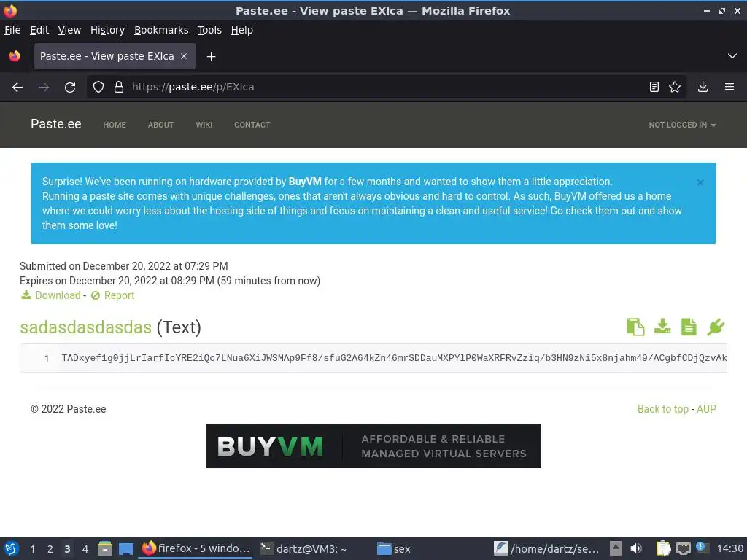Select the Paste.ee View paste tab
Screen dimensions: 747x560
pyautogui.click(x=115, y=56)
